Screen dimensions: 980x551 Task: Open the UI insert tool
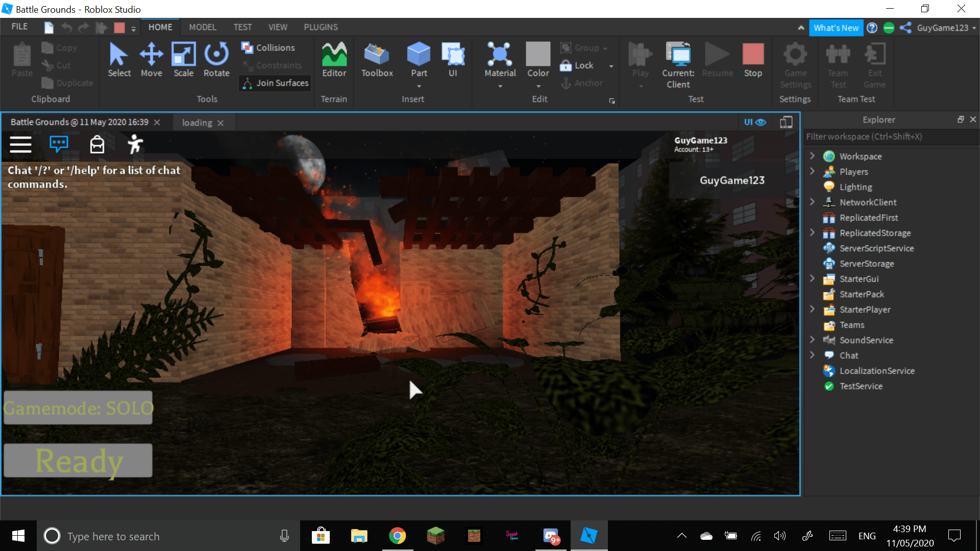453,60
